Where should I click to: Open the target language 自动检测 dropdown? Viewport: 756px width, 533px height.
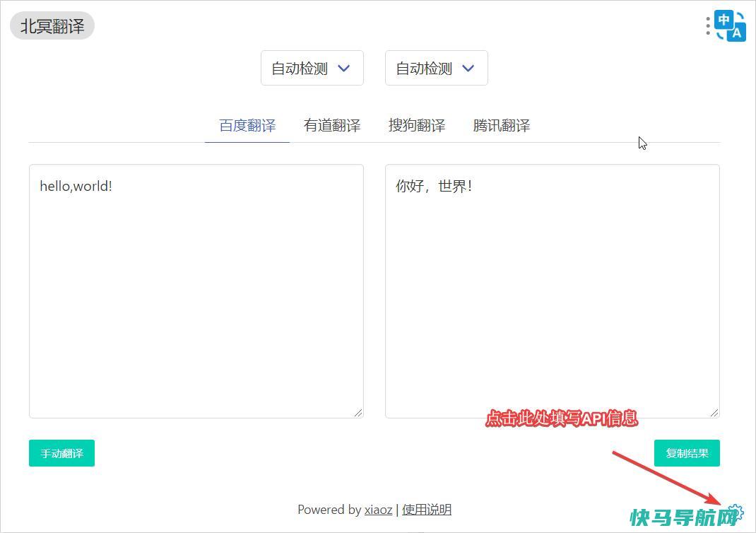coord(437,68)
